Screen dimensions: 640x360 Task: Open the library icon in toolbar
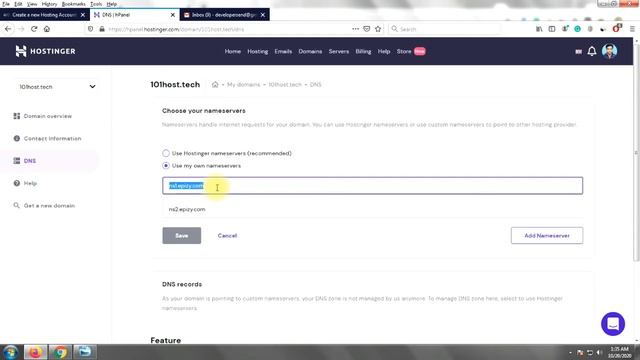[539, 29]
